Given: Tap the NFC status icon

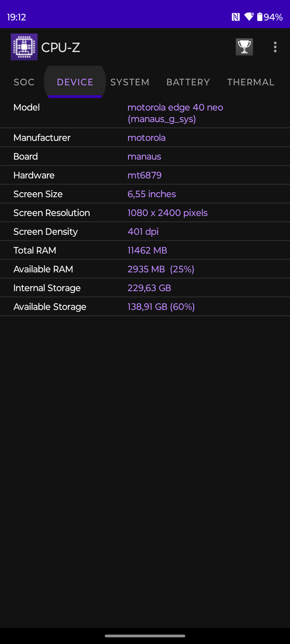Looking at the screenshot, I should [235, 17].
